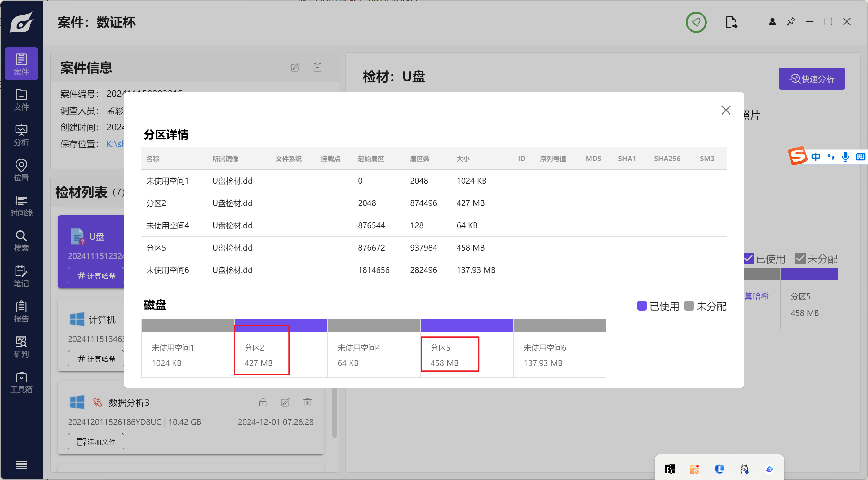Open the 工具箱 toolbox
The height and width of the screenshot is (480, 868).
click(x=21, y=382)
